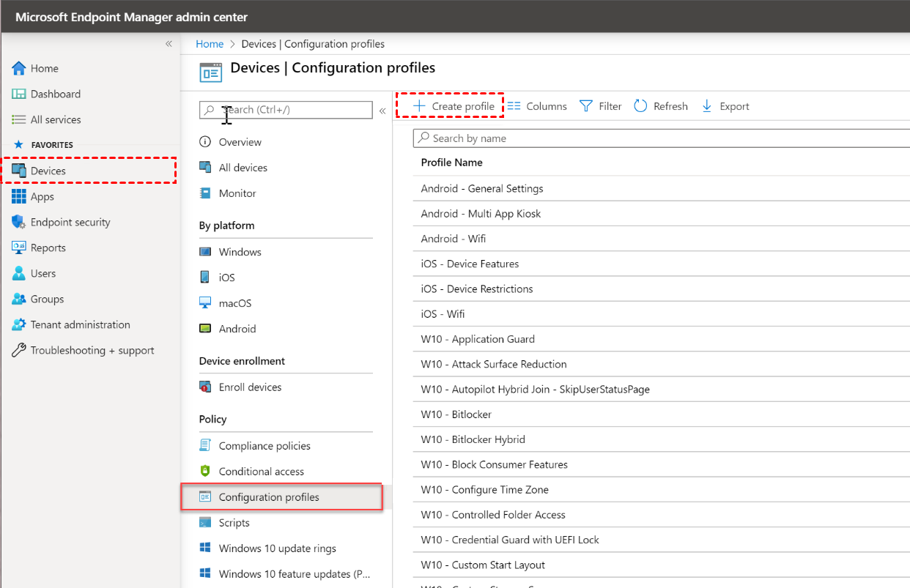Open Reports icon in left navigation

point(19,248)
